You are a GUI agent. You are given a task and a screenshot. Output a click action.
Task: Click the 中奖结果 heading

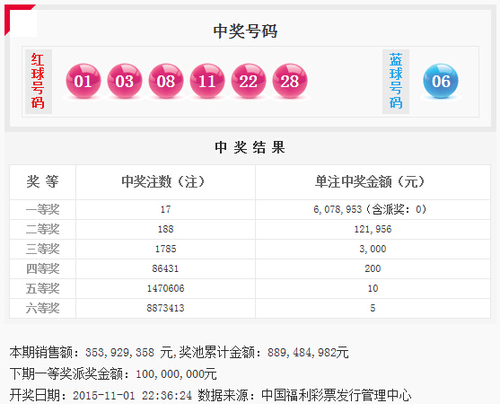click(250, 147)
